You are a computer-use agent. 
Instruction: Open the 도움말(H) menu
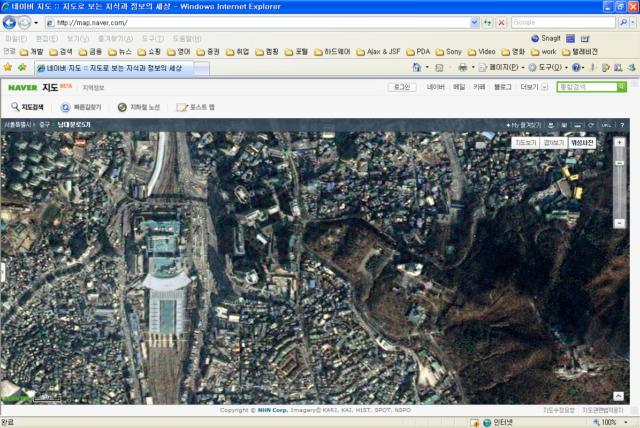coord(187,39)
